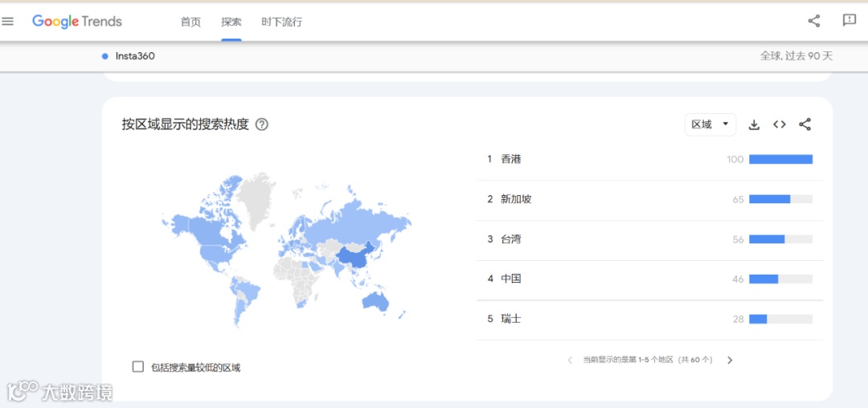This screenshot has width=868, height=408.
Task: Click the Insta360 search term
Action: click(135, 56)
